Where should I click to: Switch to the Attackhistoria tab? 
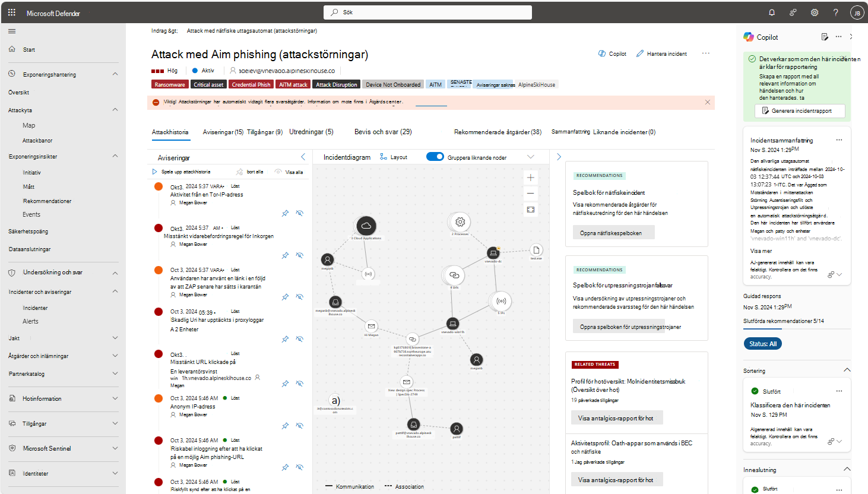pyautogui.click(x=170, y=132)
